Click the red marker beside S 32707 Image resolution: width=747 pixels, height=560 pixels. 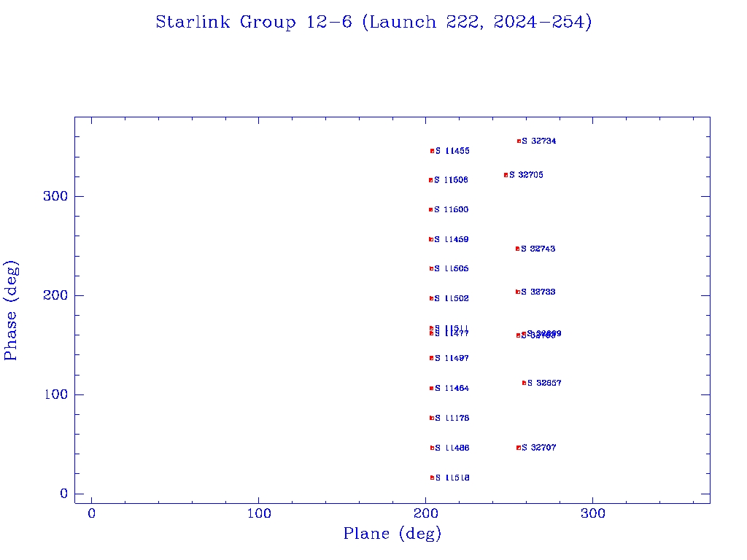click(519, 448)
